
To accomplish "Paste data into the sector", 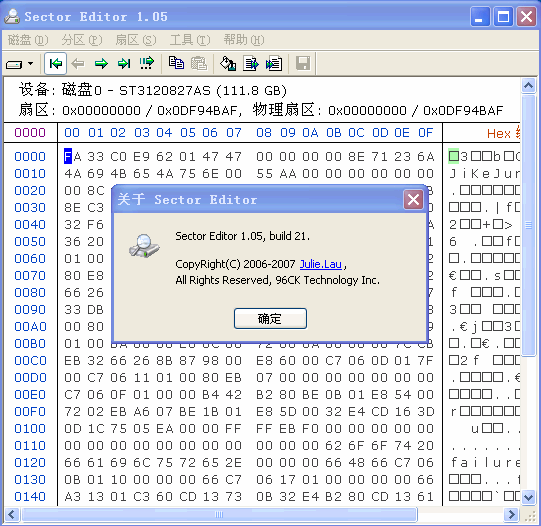I will coord(199,63).
